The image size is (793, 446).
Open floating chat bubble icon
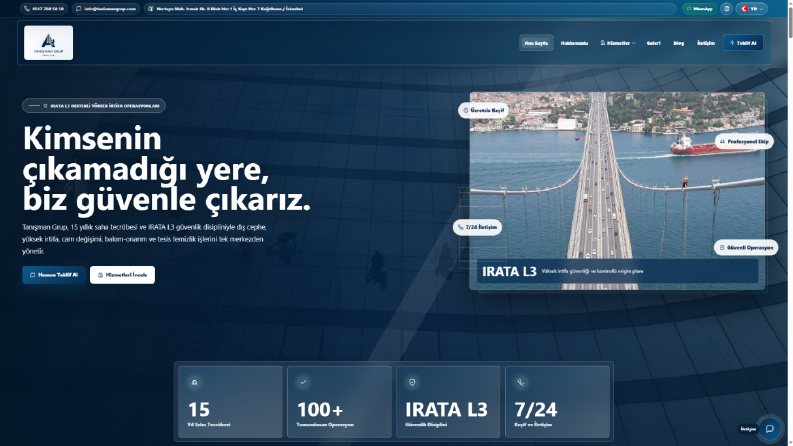(770, 429)
